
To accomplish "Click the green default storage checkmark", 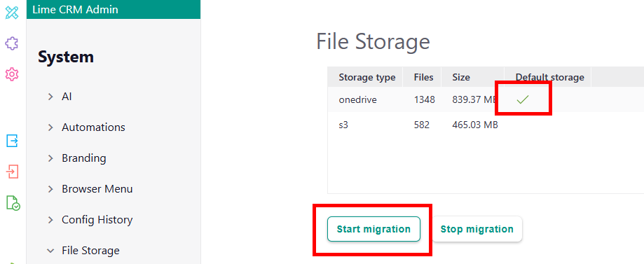I will click(523, 99).
